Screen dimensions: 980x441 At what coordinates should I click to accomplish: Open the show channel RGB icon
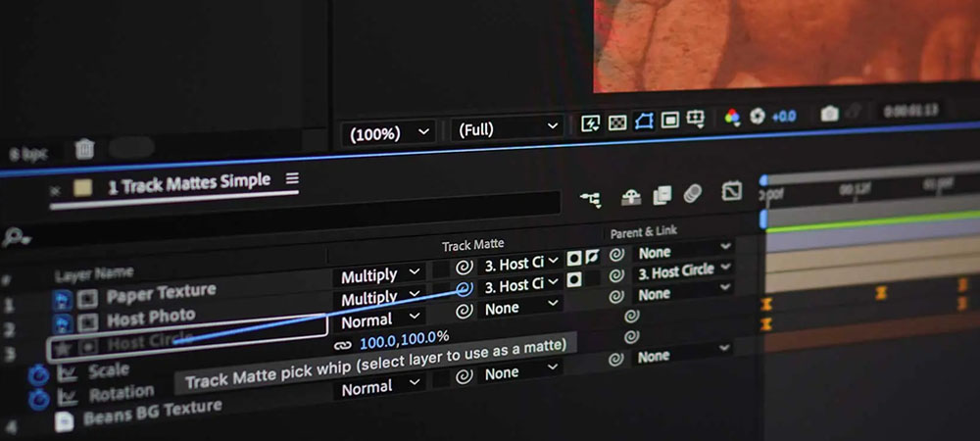732,117
